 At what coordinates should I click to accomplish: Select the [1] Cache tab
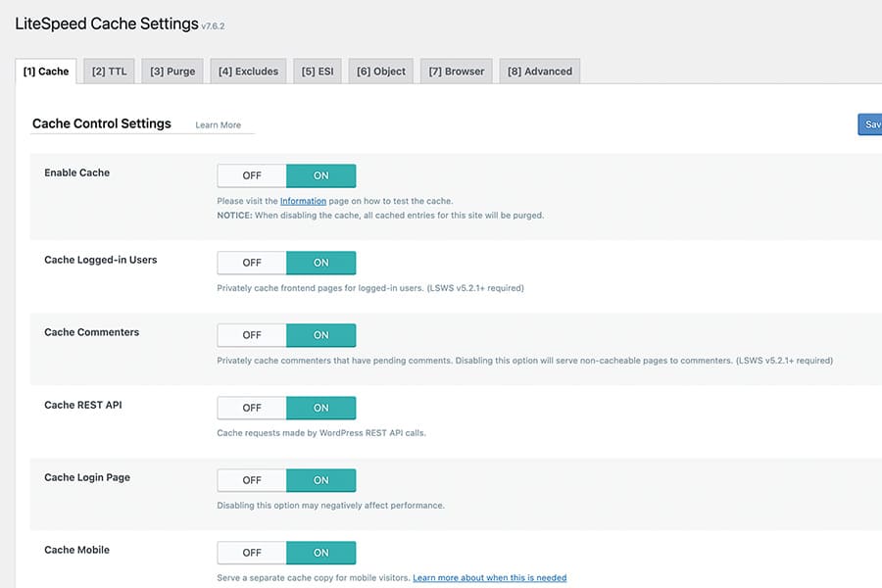pos(45,71)
